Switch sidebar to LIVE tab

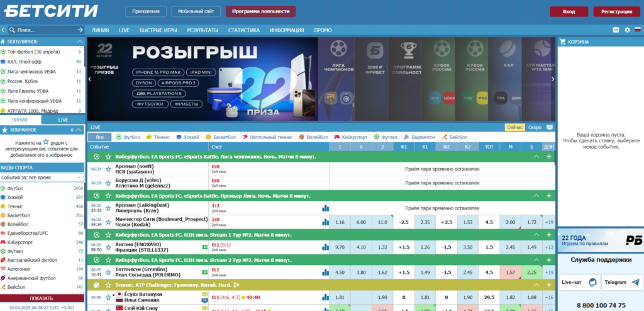point(64,120)
